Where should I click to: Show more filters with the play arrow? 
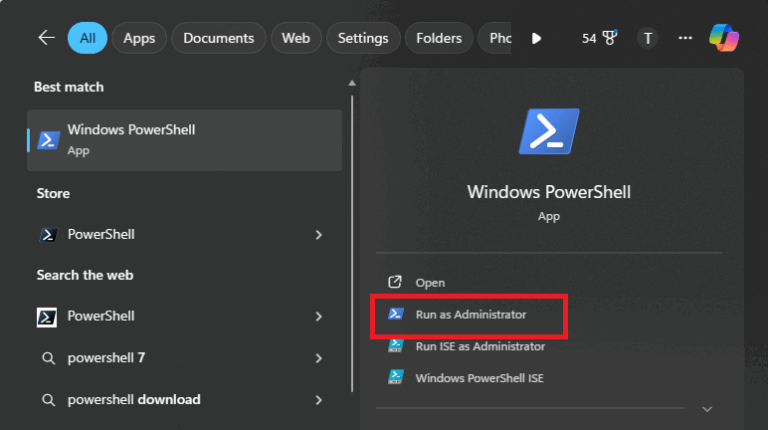[x=536, y=38]
